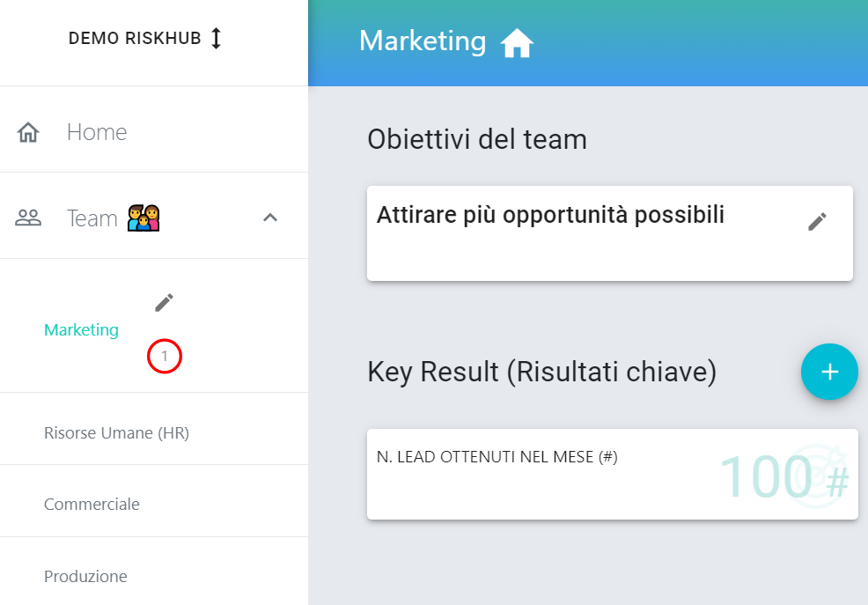
Task: Click the 100 # value on key result
Action: tap(783, 476)
